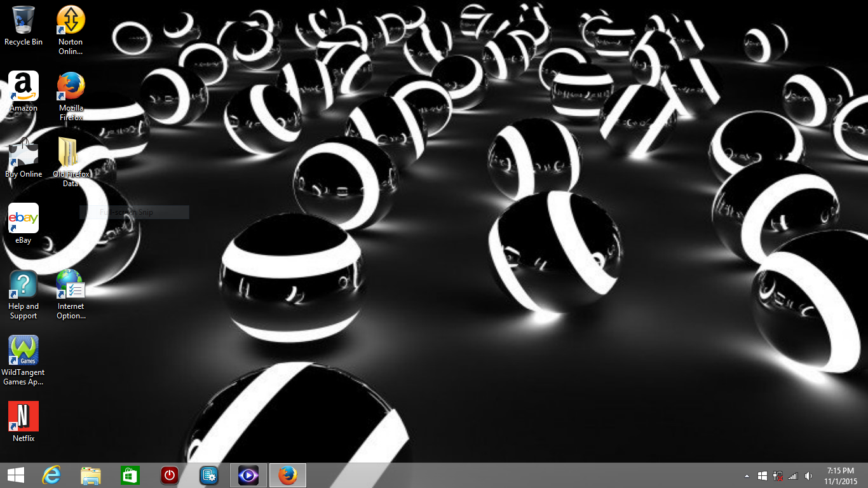The height and width of the screenshot is (488, 868).
Task: Click the red power button taskbar icon
Action: tap(169, 475)
